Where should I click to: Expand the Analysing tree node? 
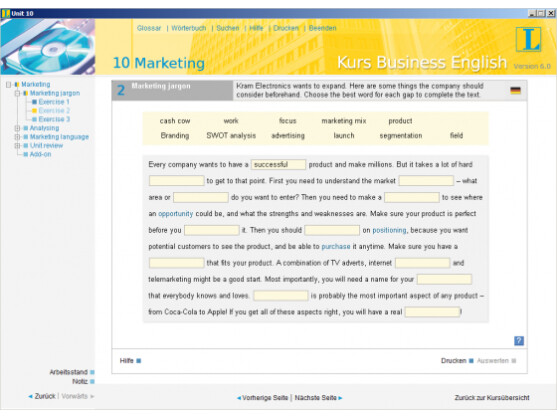[x=17, y=128]
